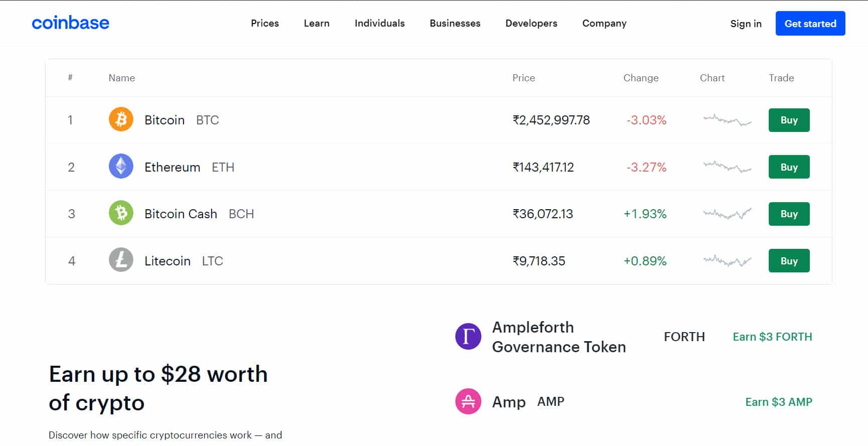
Task: Click the blue Ethereum coin icon
Action: (x=121, y=167)
